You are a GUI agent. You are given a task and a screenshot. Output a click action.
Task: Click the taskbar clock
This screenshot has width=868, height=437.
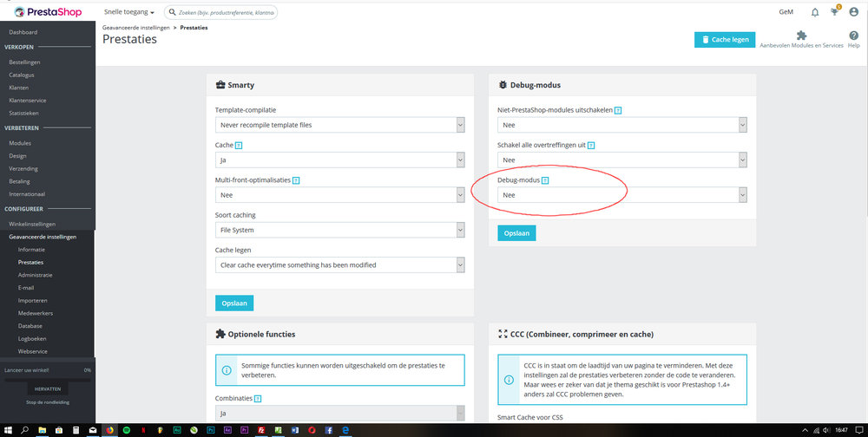click(x=842, y=430)
